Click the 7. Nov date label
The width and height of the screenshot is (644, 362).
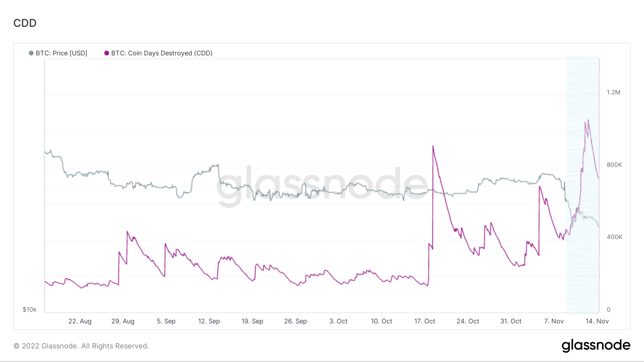click(554, 321)
